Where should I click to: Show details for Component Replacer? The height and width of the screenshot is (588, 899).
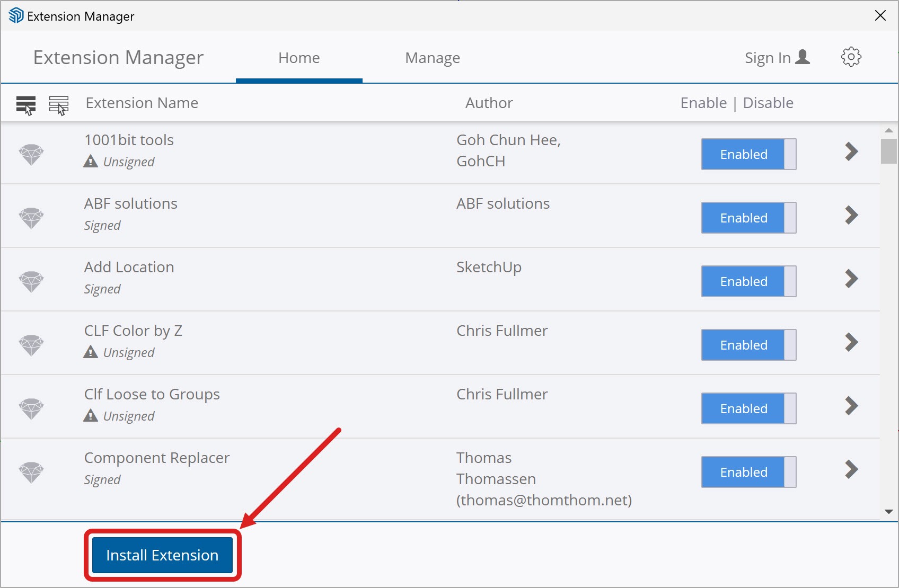point(851,469)
